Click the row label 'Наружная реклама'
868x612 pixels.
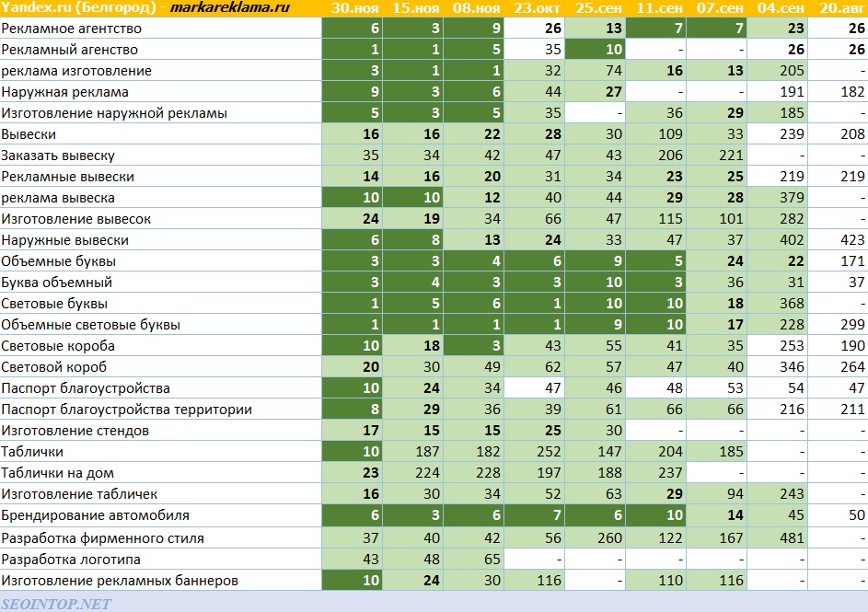tap(64, 92)
